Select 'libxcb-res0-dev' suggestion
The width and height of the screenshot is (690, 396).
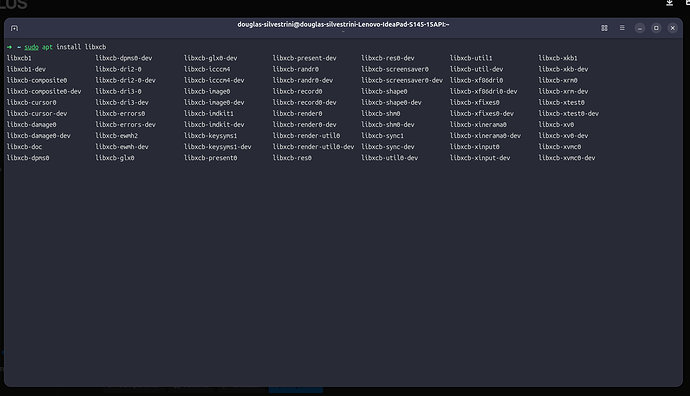(x=388, y=58)
